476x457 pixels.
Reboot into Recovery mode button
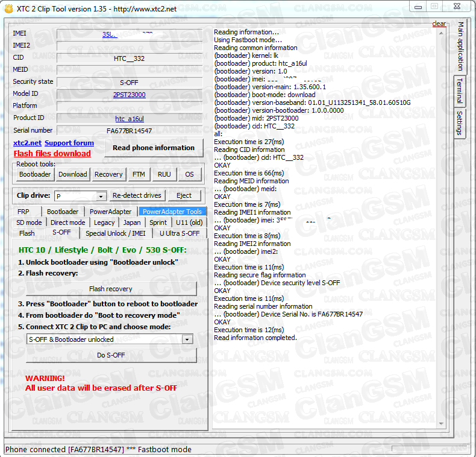(x=108, y=174)
